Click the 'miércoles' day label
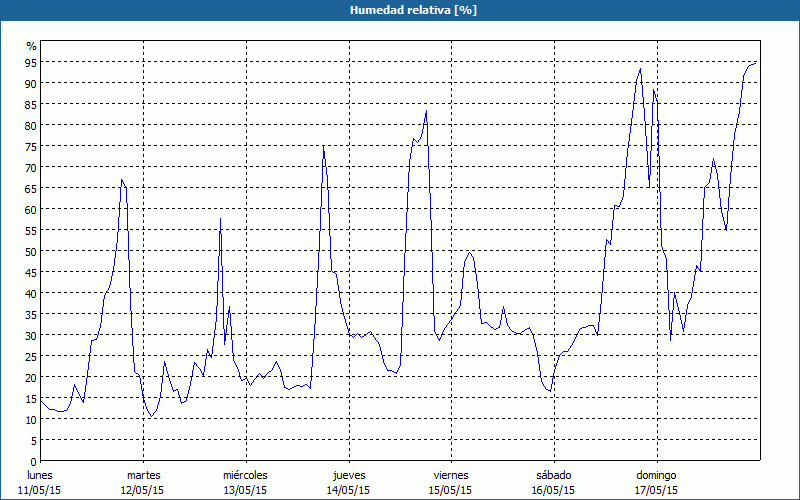This screenshot has height=500, width=800. pyautogui.click(x=245, y=475)
